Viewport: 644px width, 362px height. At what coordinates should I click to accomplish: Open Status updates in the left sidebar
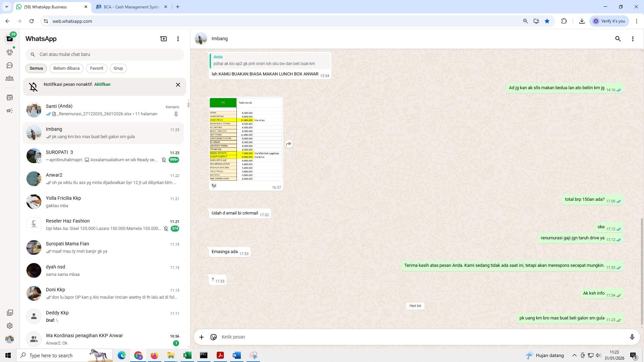coord(10,52)
